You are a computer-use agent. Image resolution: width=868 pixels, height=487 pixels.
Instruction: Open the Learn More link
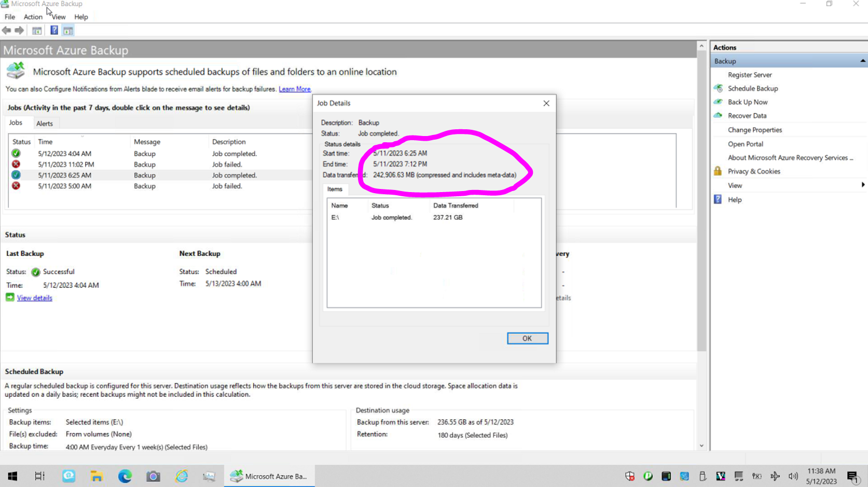click(295, 89)
